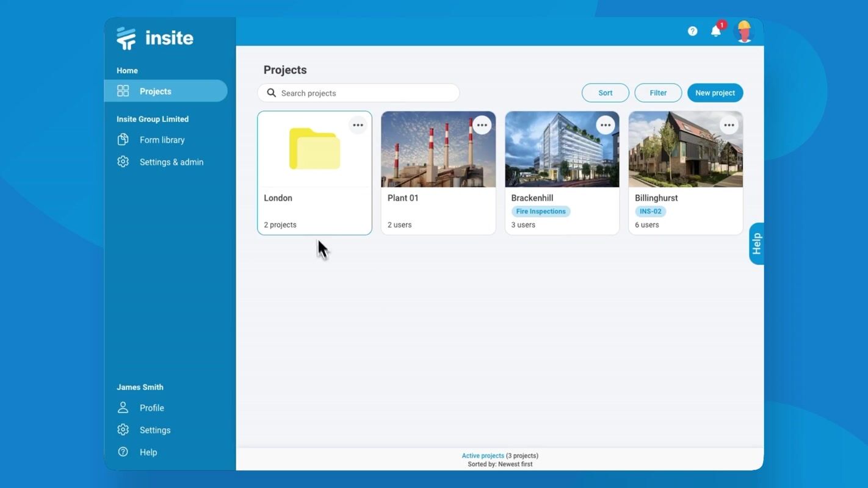This screenshot has height=488, width=868.
Task: Click the Profile person icon
Action: coord(123,407)
